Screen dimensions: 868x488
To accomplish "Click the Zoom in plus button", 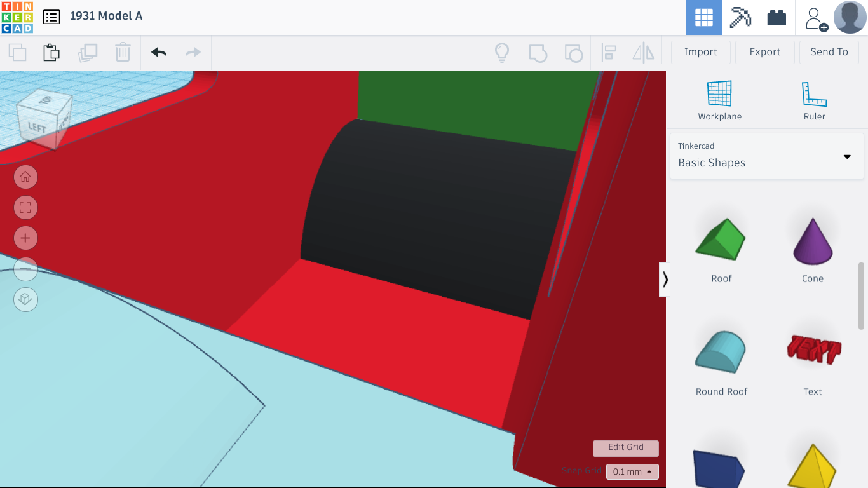I will 25,238.
